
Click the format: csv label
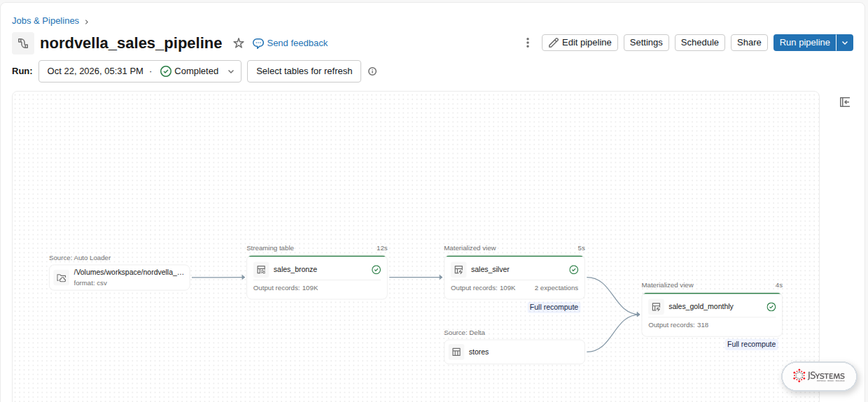coord(90,284)
